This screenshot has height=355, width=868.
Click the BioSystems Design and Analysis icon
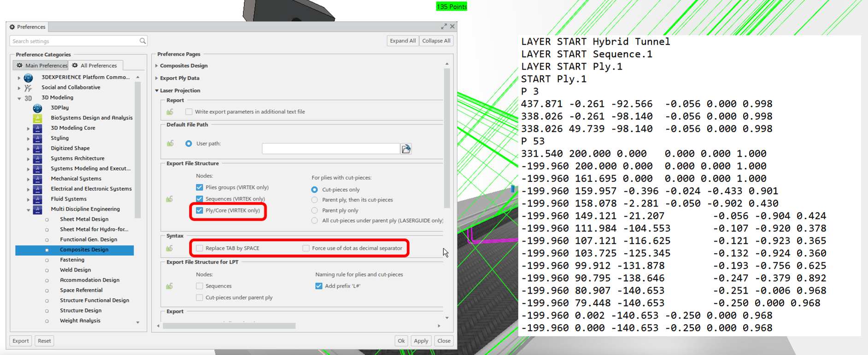pos(37,118)
